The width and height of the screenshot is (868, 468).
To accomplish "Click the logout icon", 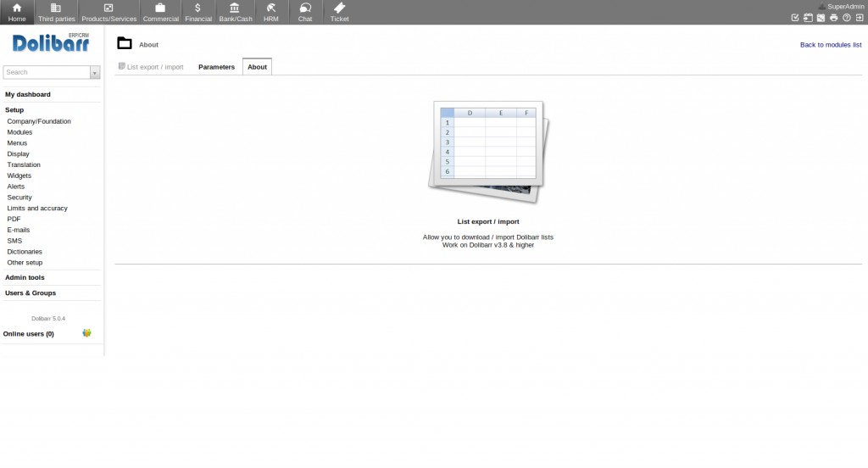I will [859, 18].
